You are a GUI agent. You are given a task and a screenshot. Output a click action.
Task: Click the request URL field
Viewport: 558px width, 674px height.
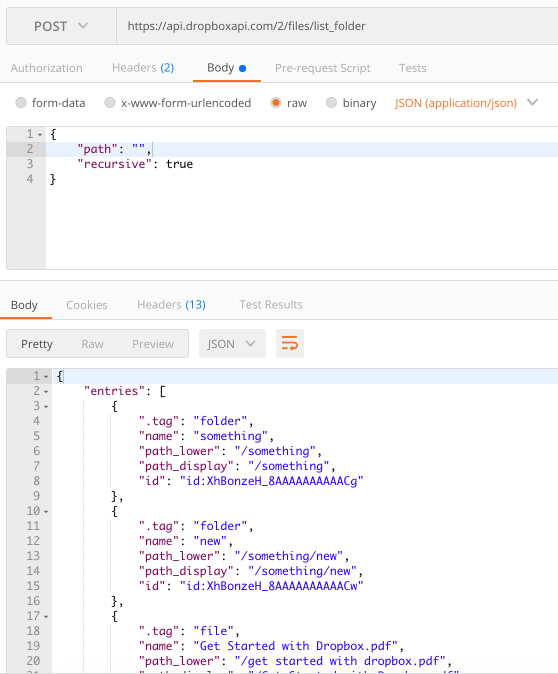(337, 26)
